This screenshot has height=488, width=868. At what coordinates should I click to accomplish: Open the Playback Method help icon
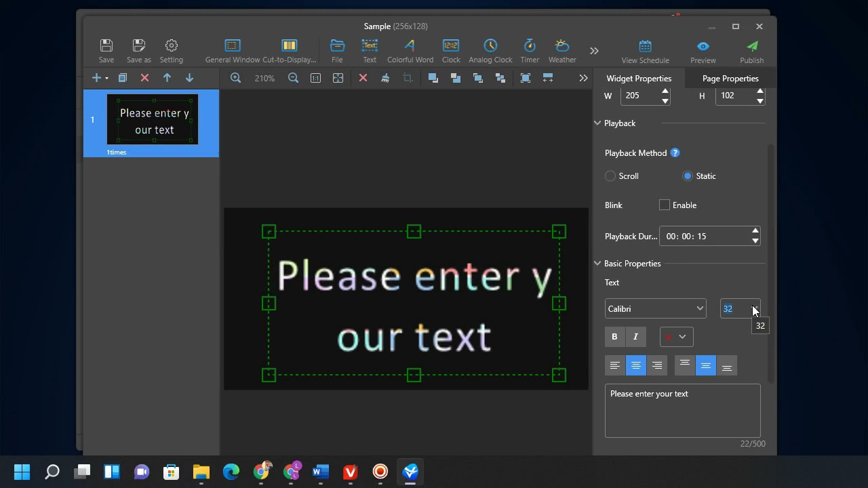pyautogui.click(x=675, y=153)
